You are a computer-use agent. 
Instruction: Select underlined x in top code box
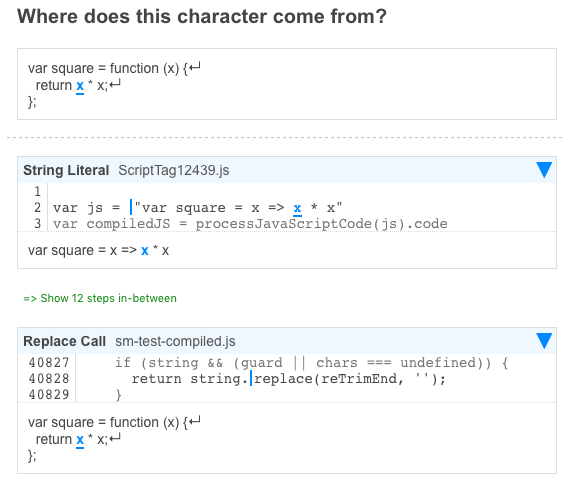(x=80, y=86)
